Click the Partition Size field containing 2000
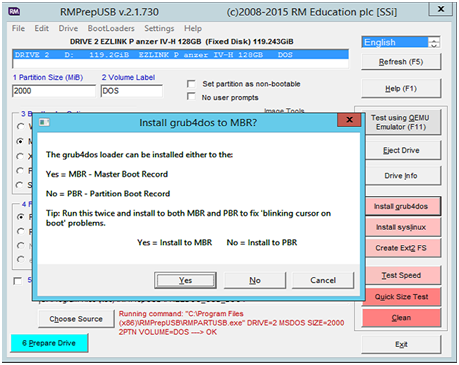Image resolution: width=459 pixels, height=365 pixels. click(54, 91)
